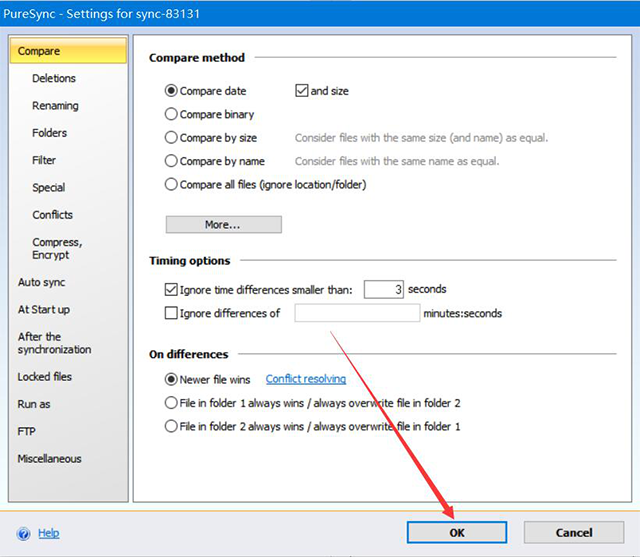Image resolution: width=640 pixels, height=557 pixels.
Task: Open the Renaming settings page
Action: tap(55, 106)
